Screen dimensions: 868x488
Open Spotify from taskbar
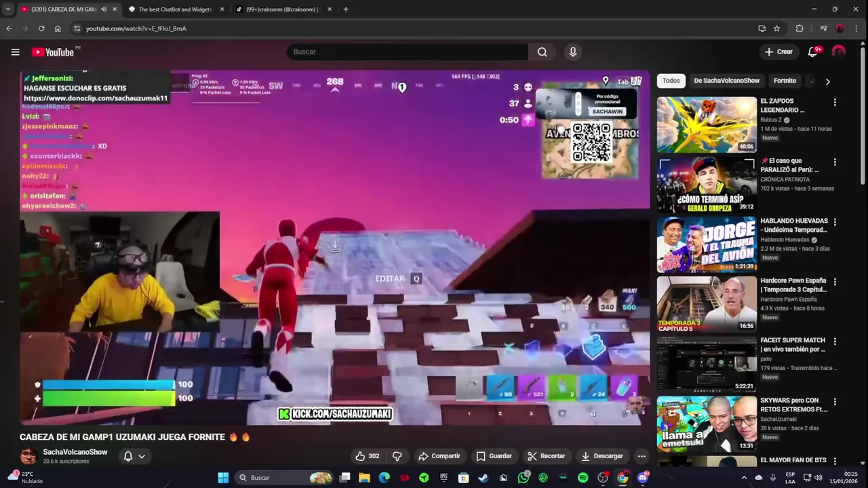(x=583, y=478)
